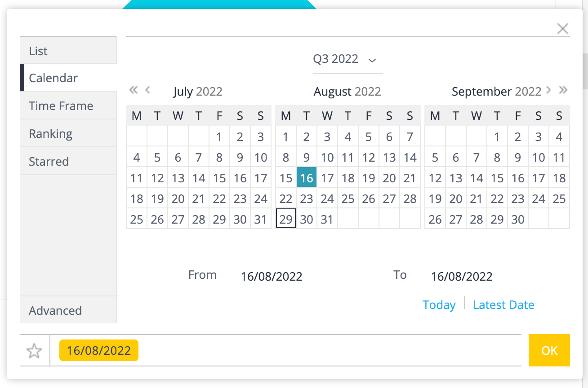Click the star favorite icon
The width and height of the screenshot is (588, 388).
coord(34,351)
